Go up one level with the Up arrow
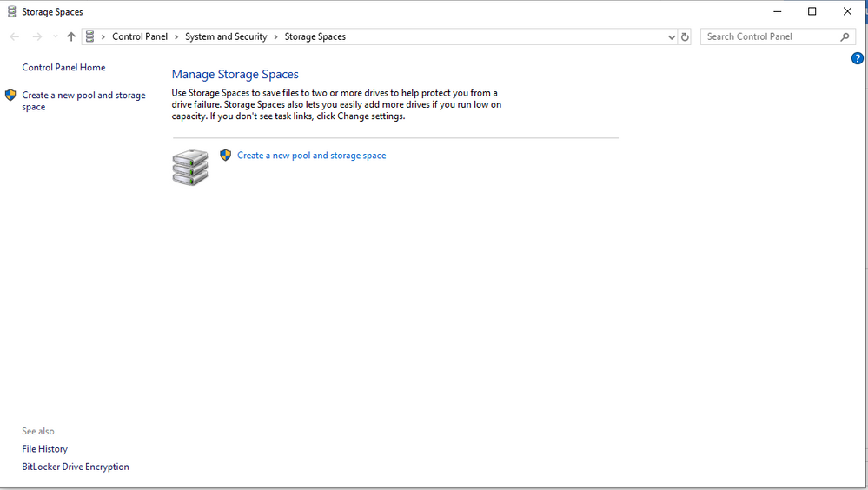Screen dimensions: 868x490 click(x=71, y=36)
